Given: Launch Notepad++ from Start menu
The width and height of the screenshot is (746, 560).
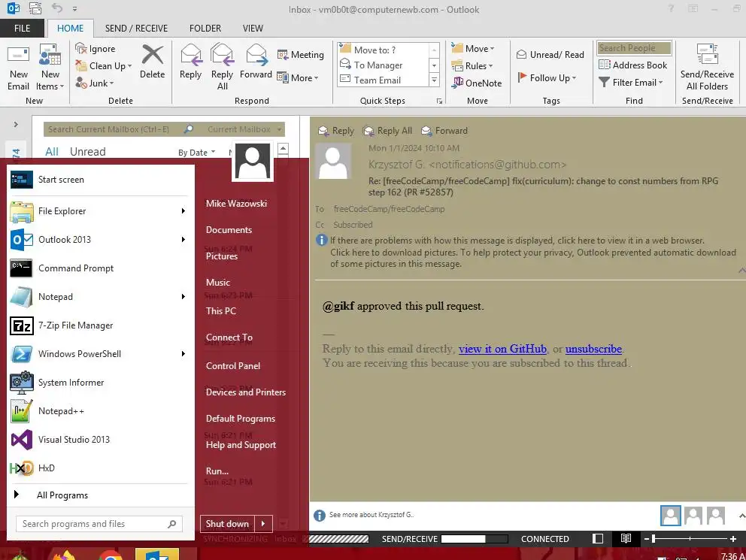Looking at the screenshot, I should pyautogui.click(x=99, y=410).
